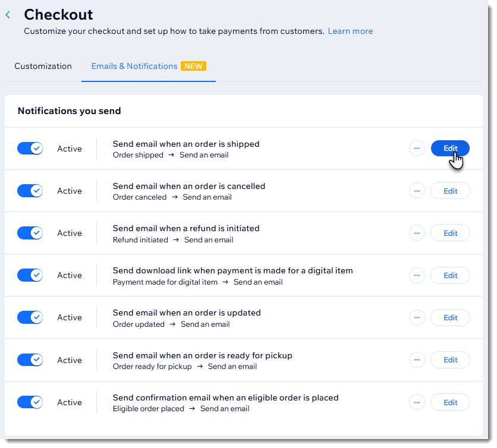The height and width of the screenshot is (448, 497).
Task: Disable the order shipped email notification
Action: 30,149
